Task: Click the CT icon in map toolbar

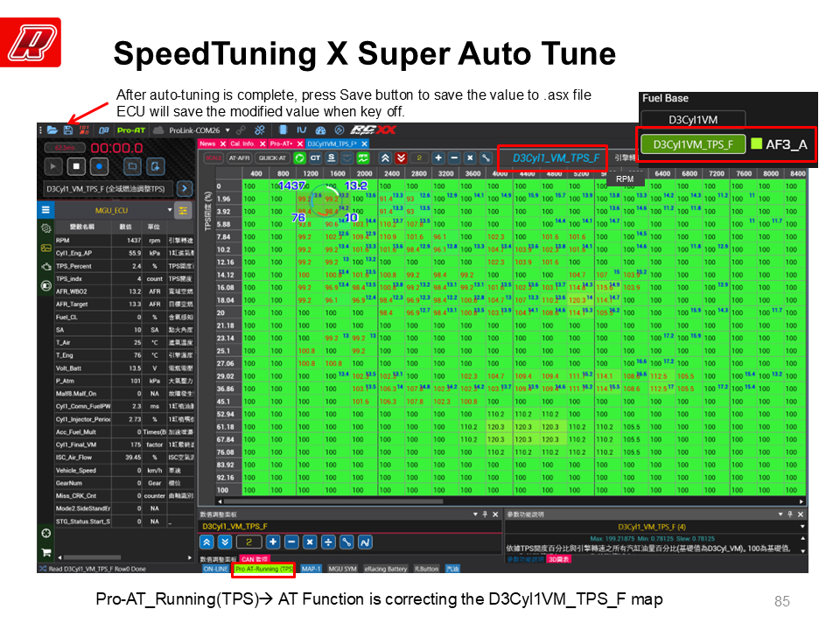Action: (x=316, y=158)
